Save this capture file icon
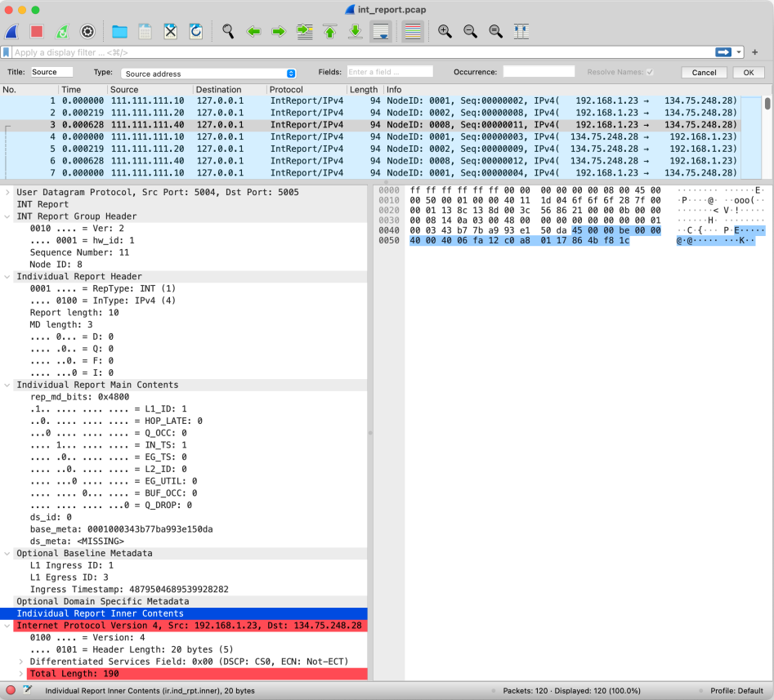 [x=145, y=32]
